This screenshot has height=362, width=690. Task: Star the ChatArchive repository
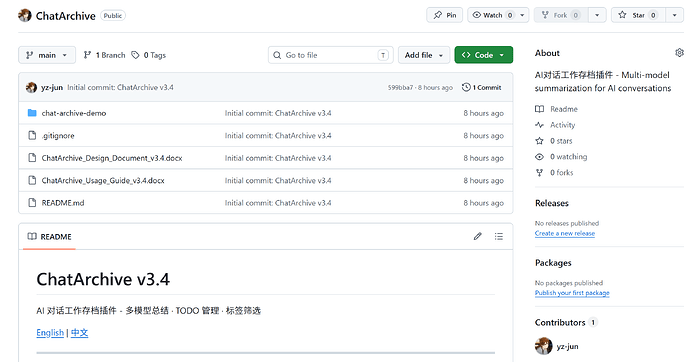coord(638,15)
